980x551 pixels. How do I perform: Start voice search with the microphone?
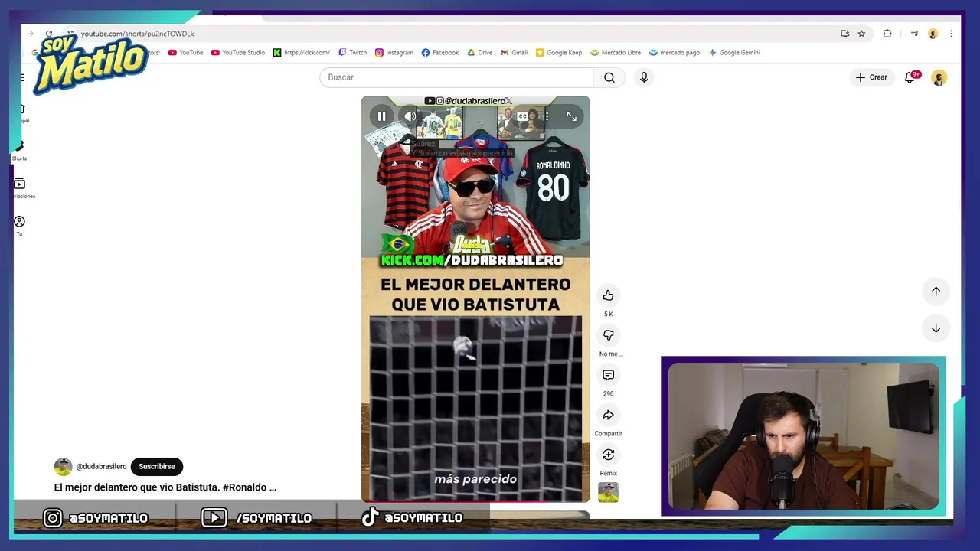click(x=644, y=77)
